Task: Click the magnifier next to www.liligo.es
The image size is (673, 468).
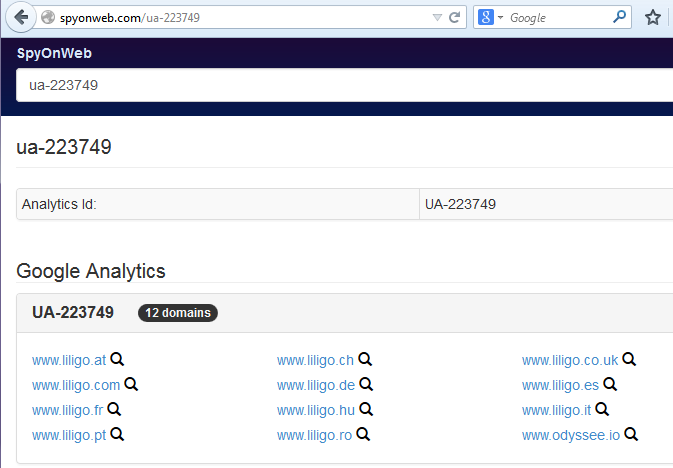Action: pos(609,384)
